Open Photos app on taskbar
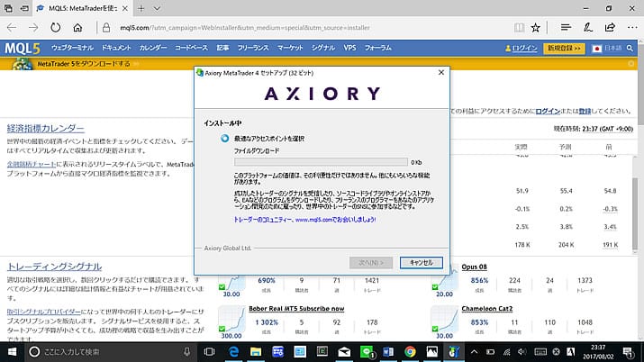The image size is (644, 362). coord(432,352)
